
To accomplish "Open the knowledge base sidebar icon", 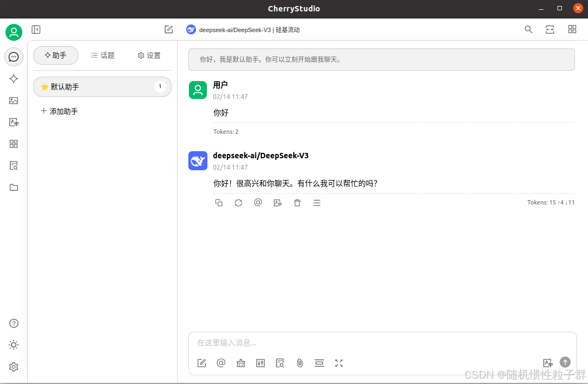I will pyautogui.click(x=14, y=165).
